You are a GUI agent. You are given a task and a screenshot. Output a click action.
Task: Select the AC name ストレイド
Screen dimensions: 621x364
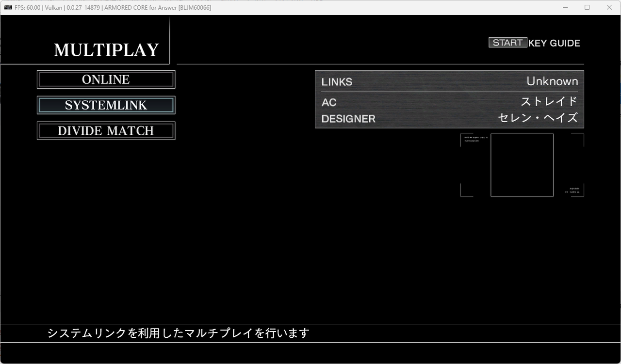click(x=549, y=101)
